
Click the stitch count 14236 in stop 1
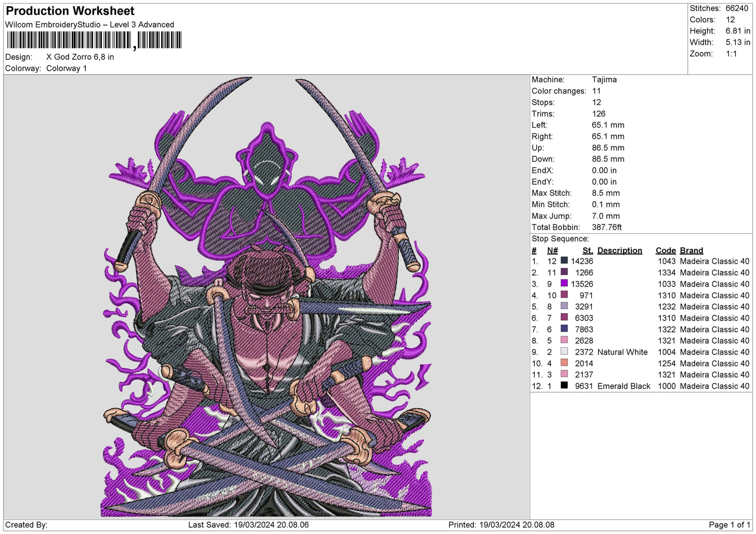click(x=582, y=261)
